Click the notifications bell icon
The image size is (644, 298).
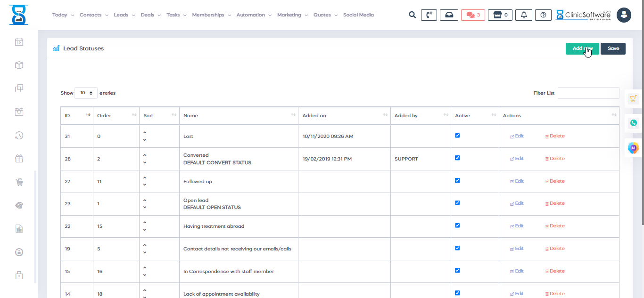(x=524, y=15)
